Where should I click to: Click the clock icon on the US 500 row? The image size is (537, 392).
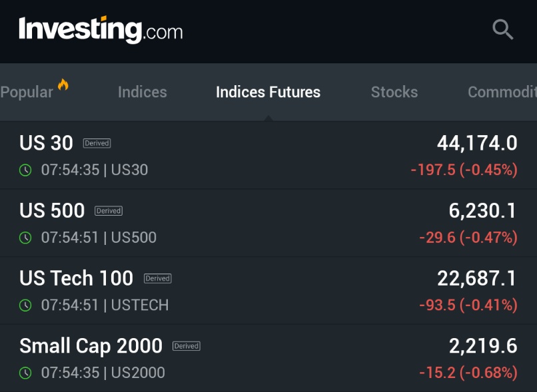point(25,238)
